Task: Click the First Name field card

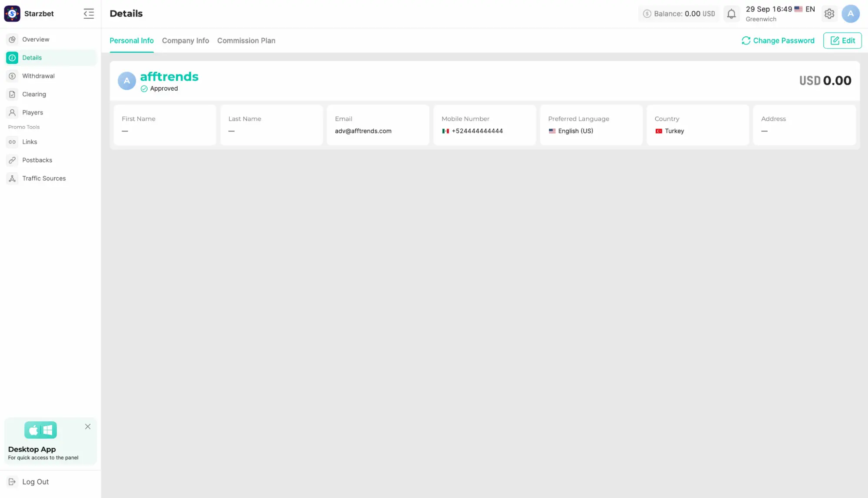Action: click(165, 125)
